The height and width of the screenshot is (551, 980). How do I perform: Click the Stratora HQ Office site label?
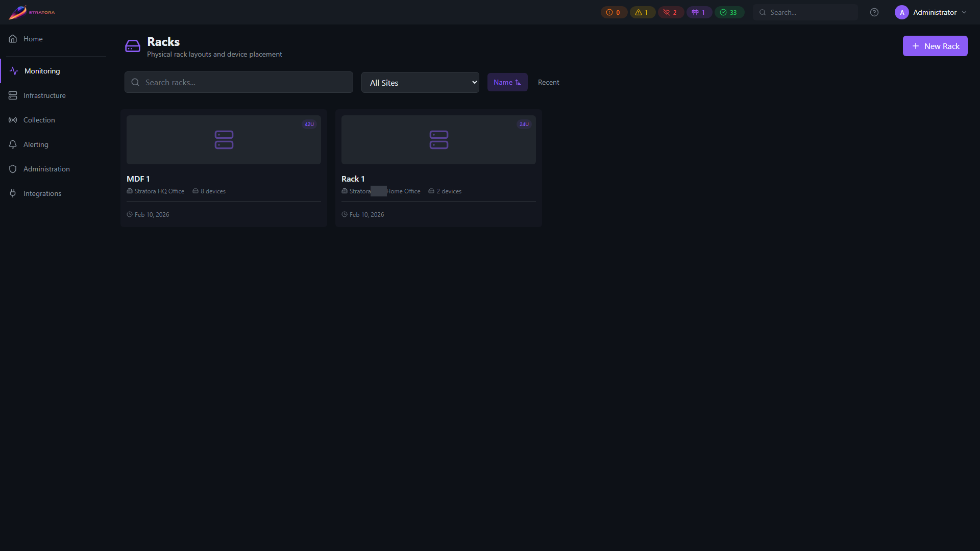159,191
